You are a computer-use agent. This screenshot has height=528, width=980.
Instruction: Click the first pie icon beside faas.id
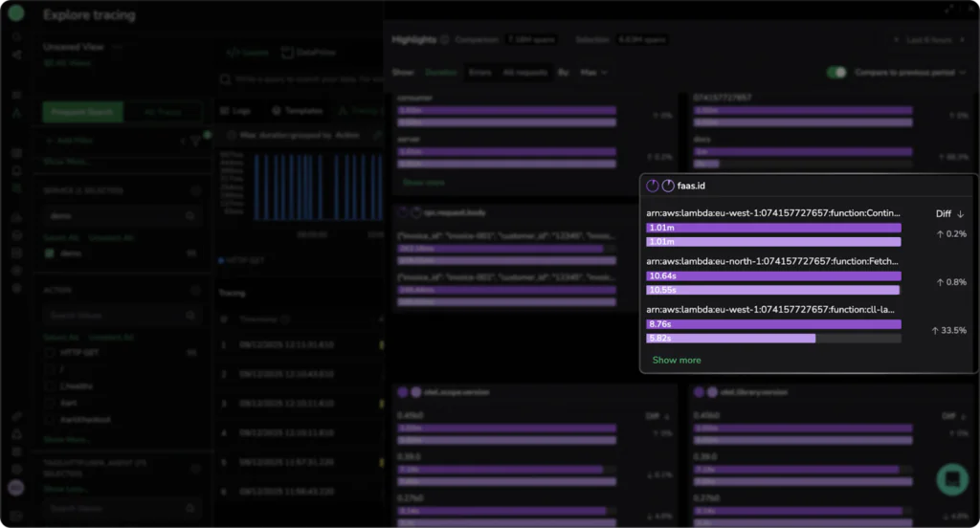(x=653, y=186)
